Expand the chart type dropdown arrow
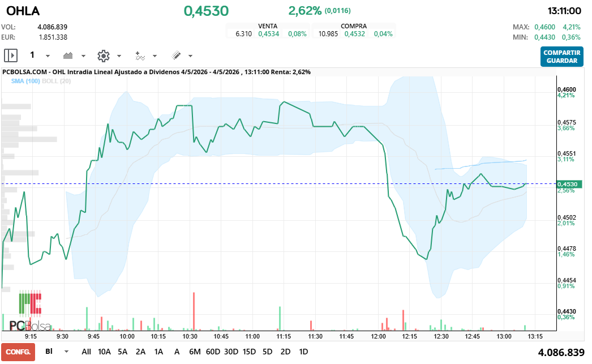 [83, 56]
